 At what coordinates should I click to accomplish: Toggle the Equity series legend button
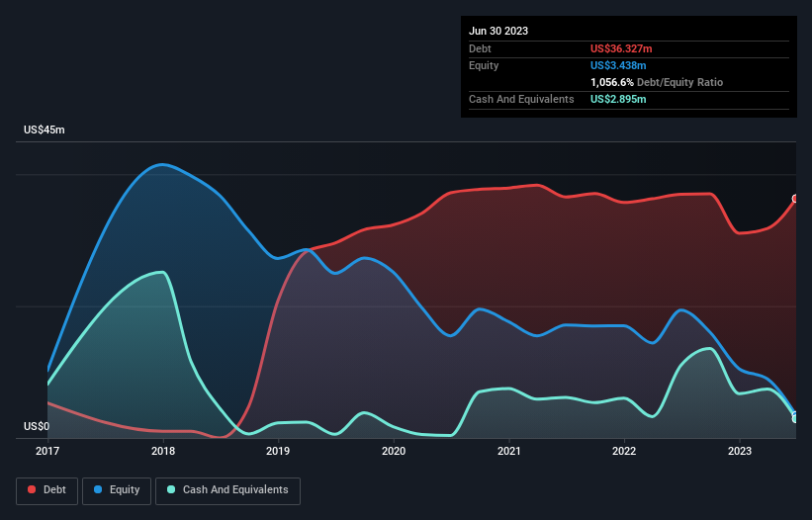click(117, 490)
